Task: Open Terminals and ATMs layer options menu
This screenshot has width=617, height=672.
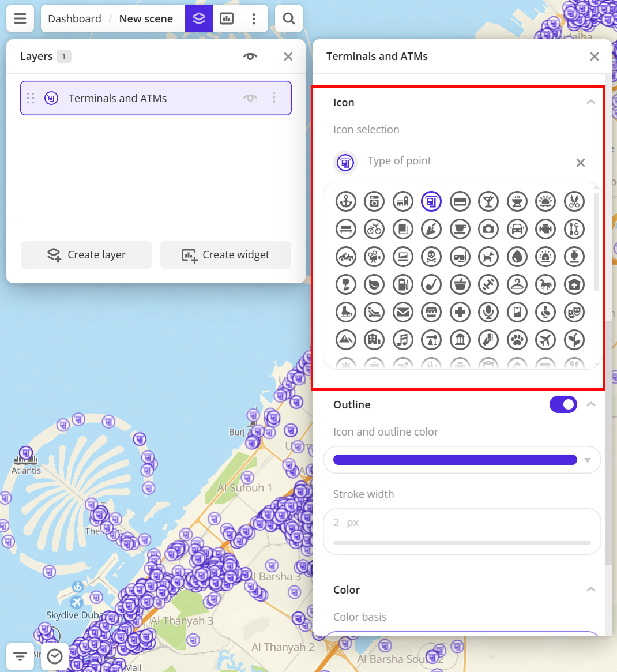Action: click(274, 98)
